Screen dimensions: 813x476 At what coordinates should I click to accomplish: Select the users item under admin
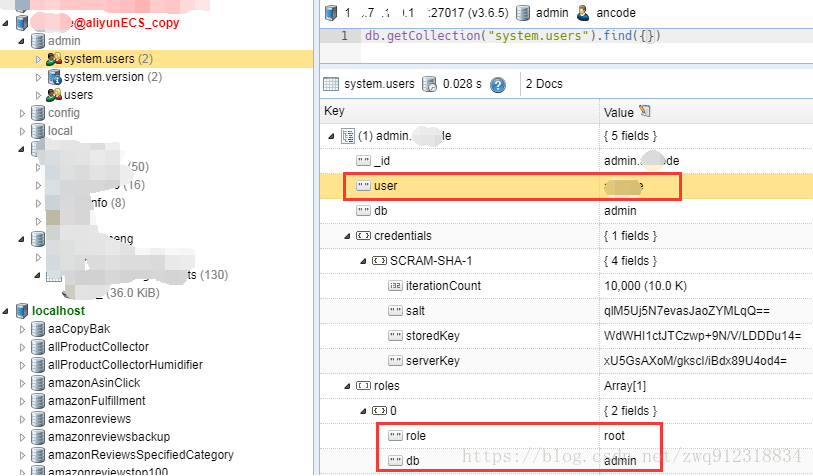click(78, 95)
